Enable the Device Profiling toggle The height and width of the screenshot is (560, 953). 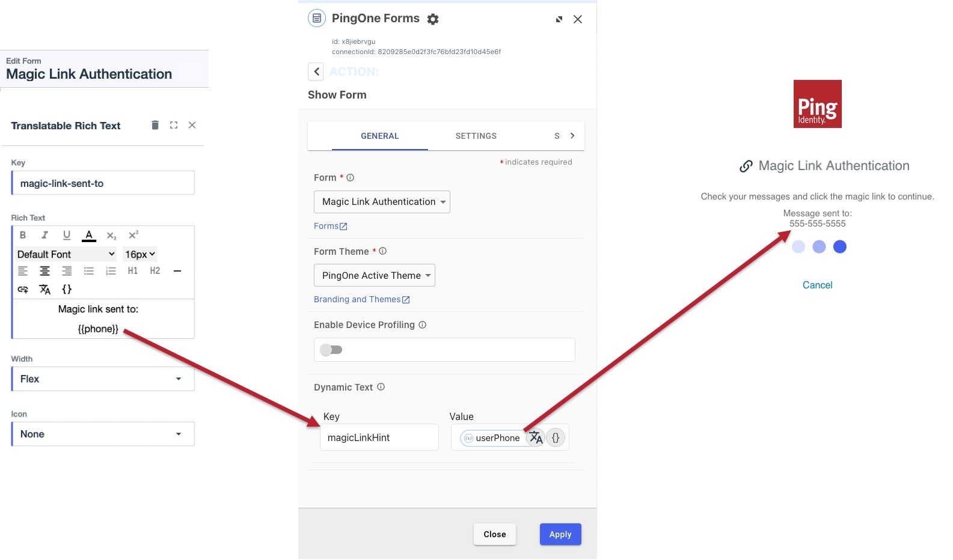(x=331, y=350)
